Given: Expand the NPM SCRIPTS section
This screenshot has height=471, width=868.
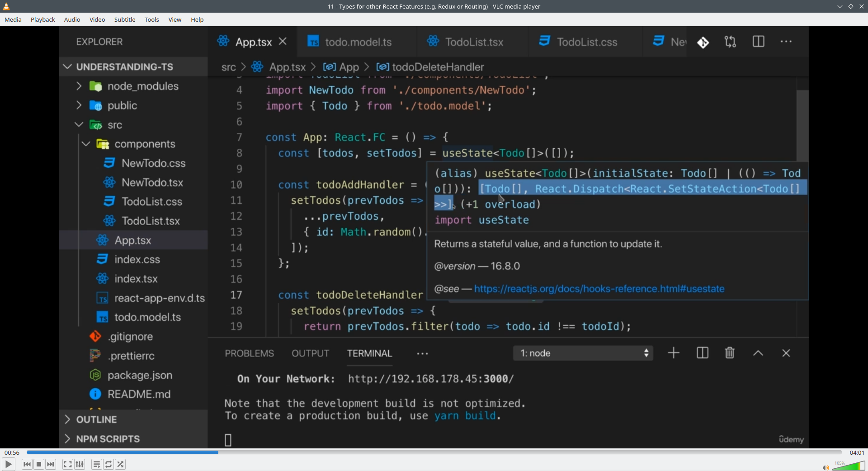Looking at the screenshot, I should point(133,439).
